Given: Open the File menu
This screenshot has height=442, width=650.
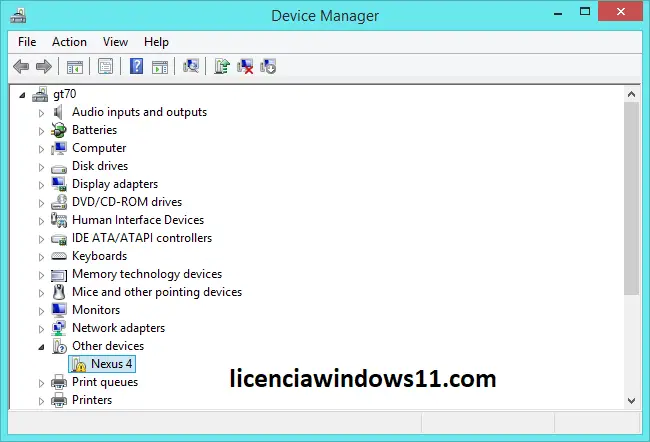Looking at the screenshot, I should pyautogui.click(x=27, y=42).
